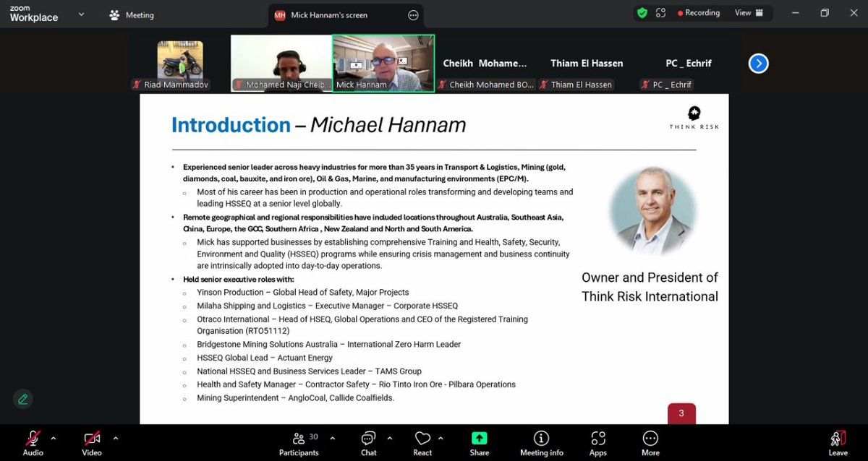Image resolution: width=868 pixels, height=461 pixels.
Task: Click the Think Risk logo on slide
Action: tap(694, 119)
